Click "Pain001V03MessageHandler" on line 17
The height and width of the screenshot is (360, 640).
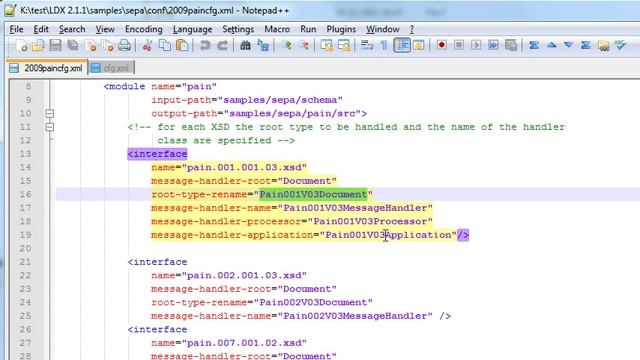pos(355,208)
